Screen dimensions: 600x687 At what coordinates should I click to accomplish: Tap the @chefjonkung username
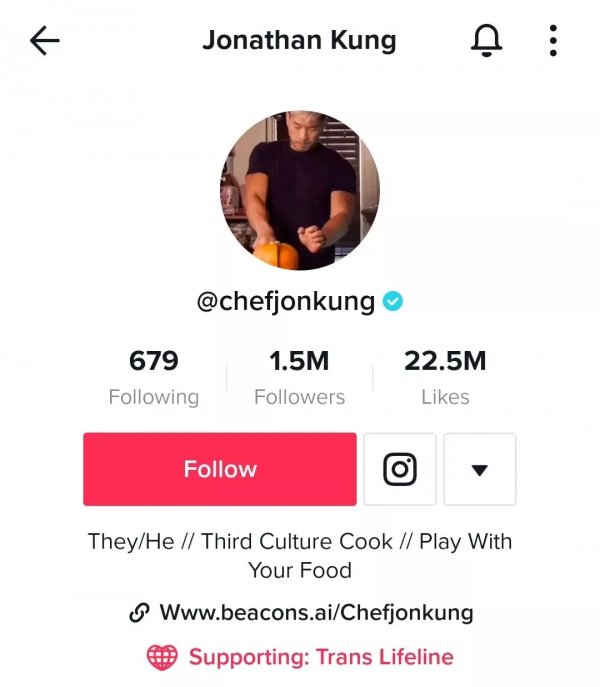tap(285, 301)
